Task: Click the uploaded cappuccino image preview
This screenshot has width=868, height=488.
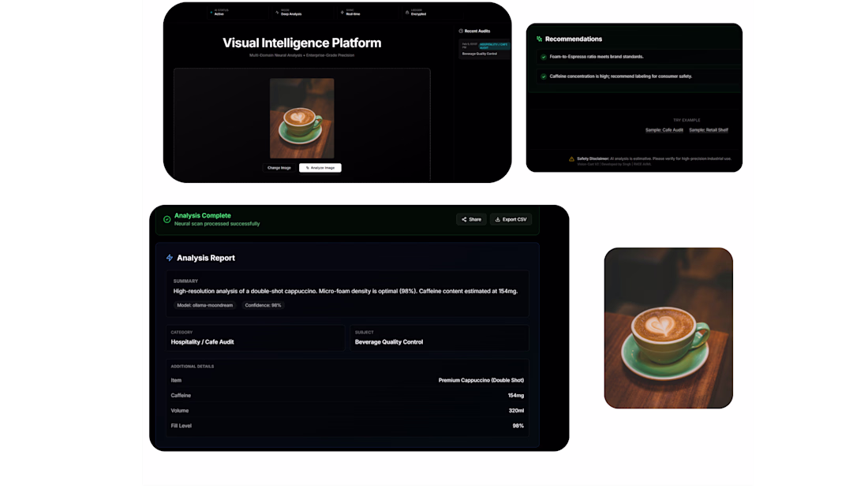Action: coord(301,118)
